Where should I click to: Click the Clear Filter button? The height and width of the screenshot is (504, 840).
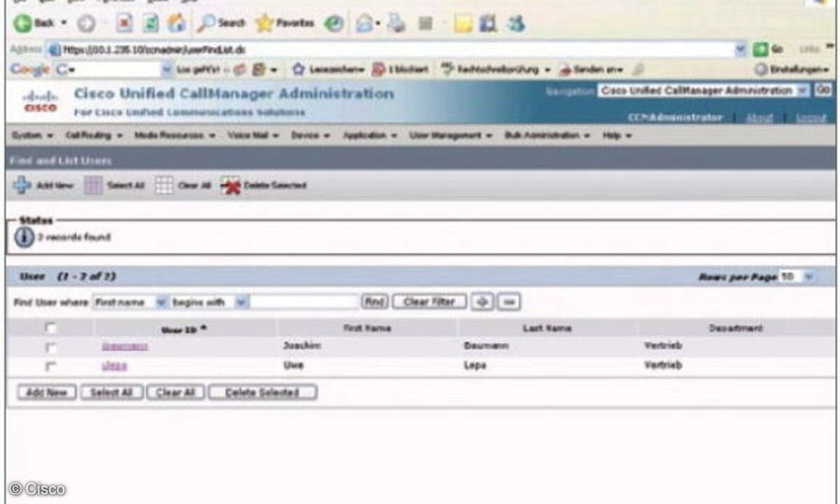click(429, 302)
